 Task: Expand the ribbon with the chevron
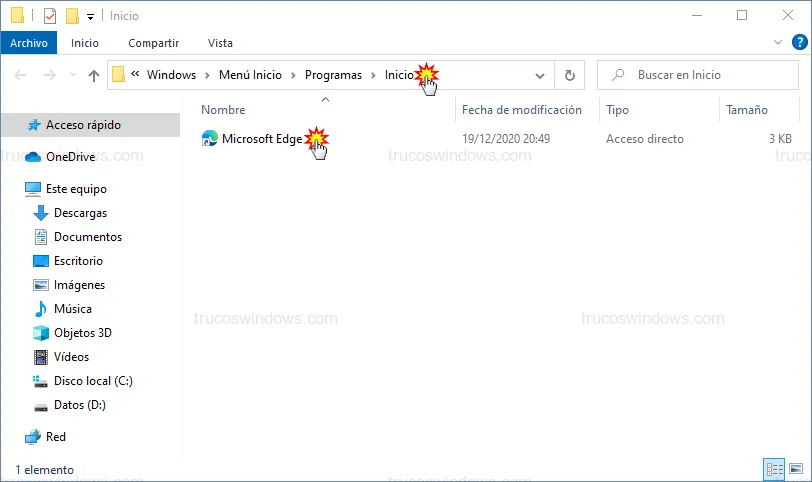tap(779, 43)
